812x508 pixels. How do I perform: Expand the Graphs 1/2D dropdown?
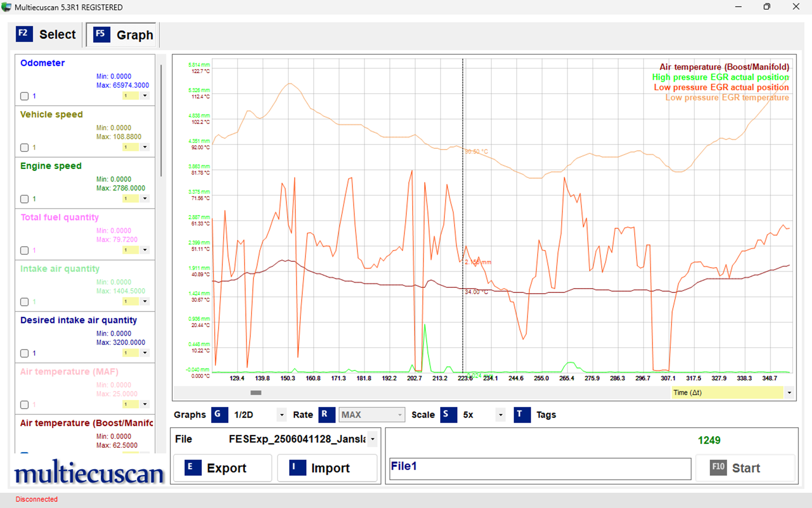[282, 415]
